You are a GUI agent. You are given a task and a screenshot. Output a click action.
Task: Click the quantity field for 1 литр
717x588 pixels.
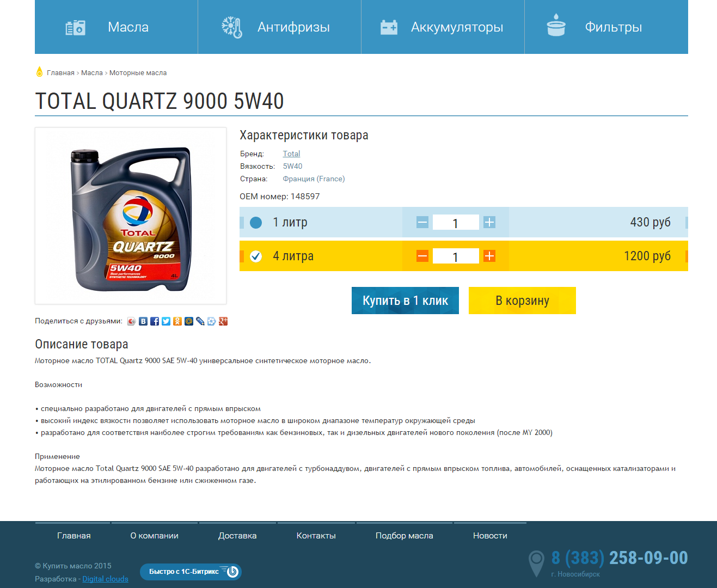click(456, 222)
